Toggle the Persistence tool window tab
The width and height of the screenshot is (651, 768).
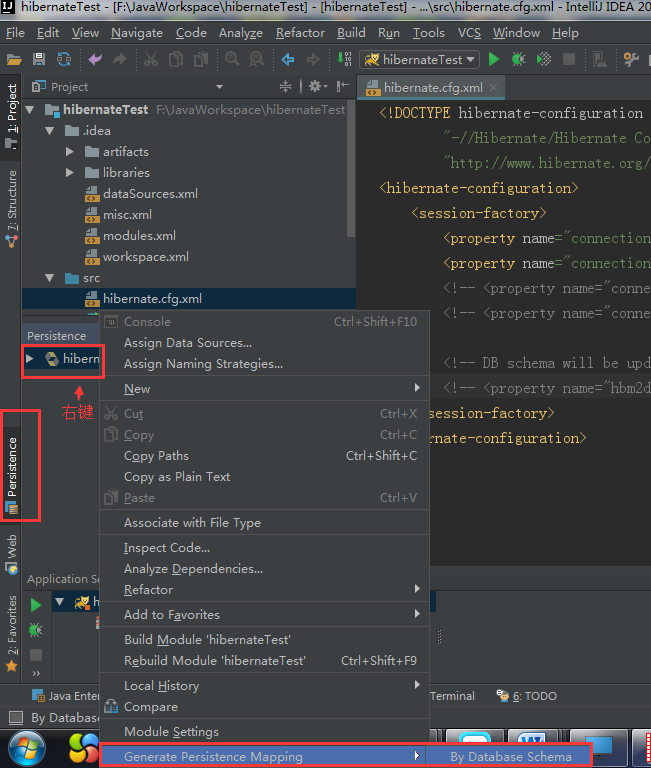[12, 475]
